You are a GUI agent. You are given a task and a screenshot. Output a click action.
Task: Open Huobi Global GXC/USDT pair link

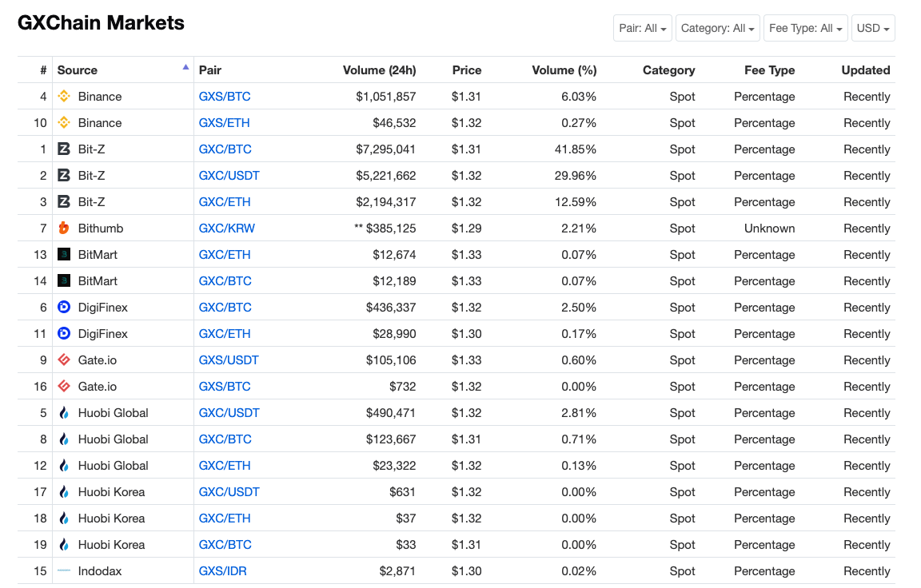coord(229,412)
